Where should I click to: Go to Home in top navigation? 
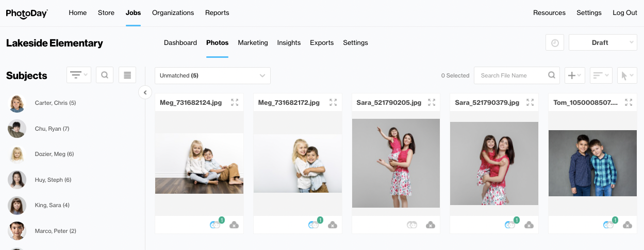click(x=78, y=13)
